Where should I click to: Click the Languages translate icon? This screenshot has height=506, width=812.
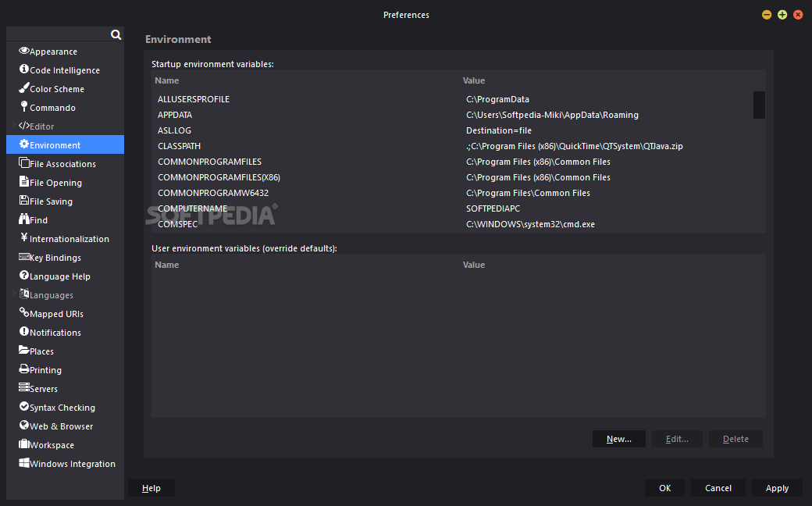24,294
